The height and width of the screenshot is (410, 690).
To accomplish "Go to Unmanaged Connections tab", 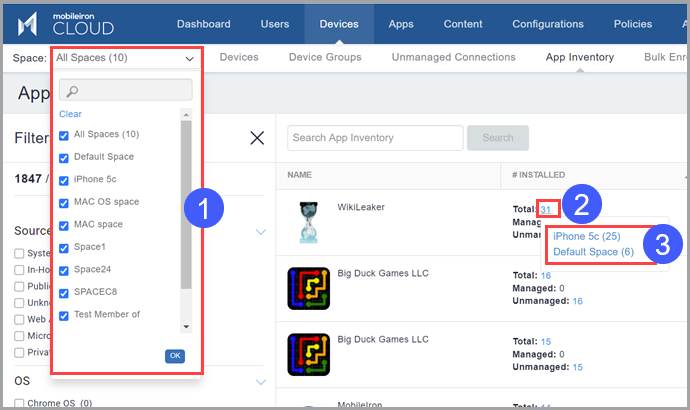I will click(453, 58).
